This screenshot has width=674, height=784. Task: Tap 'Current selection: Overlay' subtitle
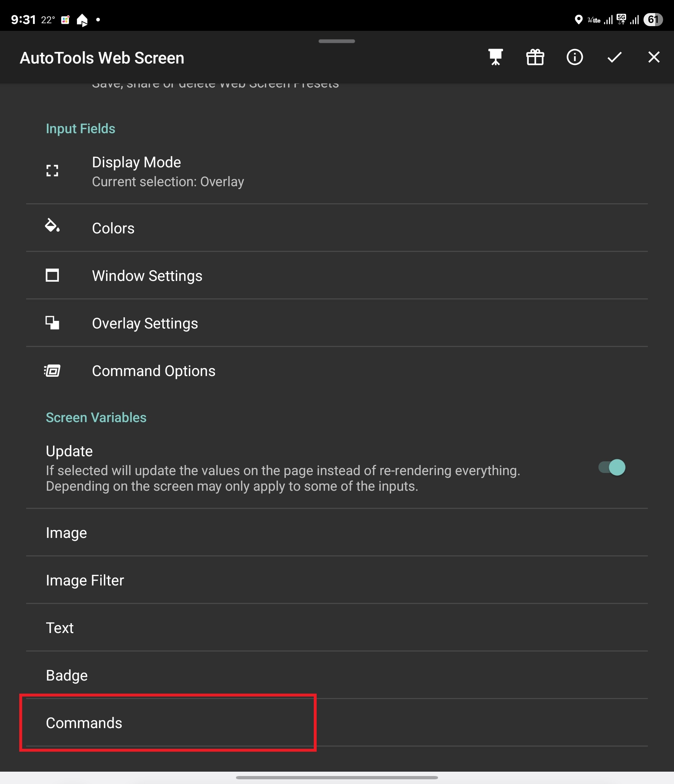point(168,182)
